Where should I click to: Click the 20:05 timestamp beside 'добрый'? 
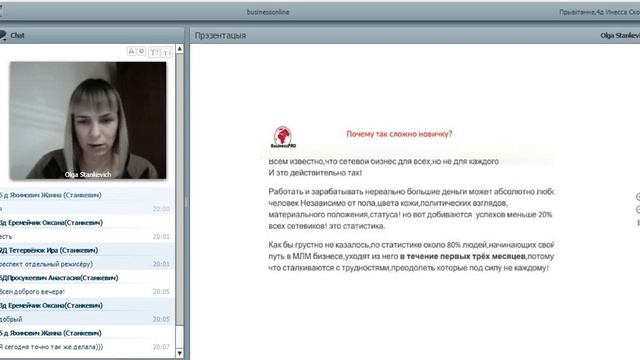click(161, 319)
